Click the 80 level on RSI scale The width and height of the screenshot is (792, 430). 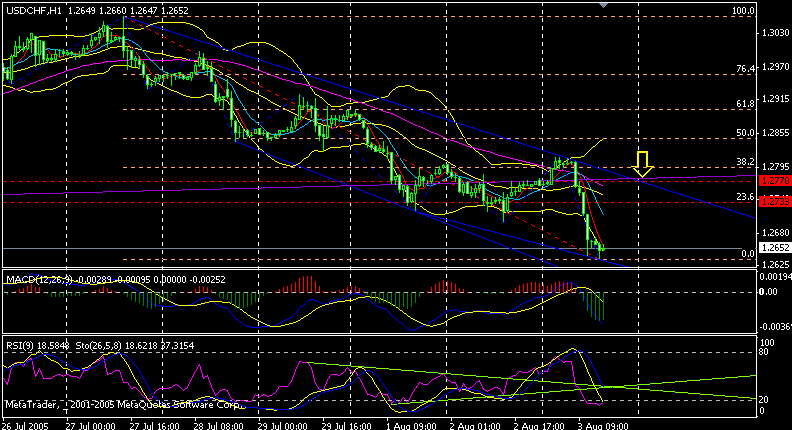764,352
